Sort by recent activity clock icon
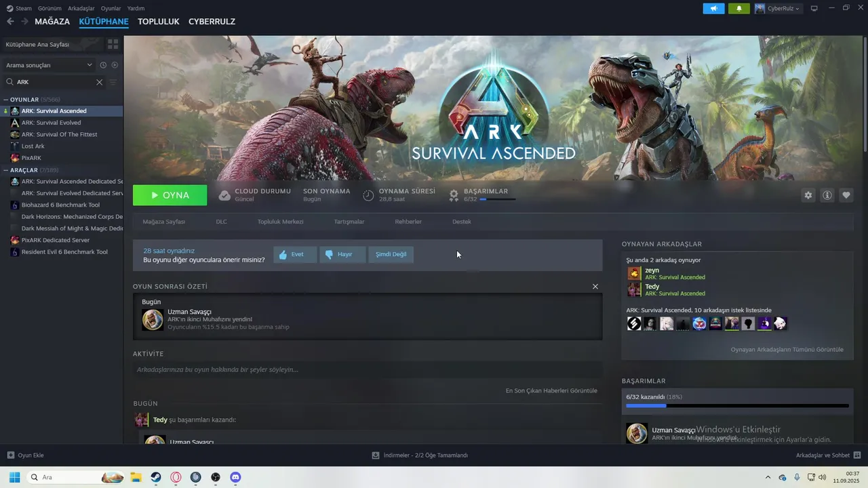Image resolution: width=868 pixels, height=488 pixels. coord(103,65)
